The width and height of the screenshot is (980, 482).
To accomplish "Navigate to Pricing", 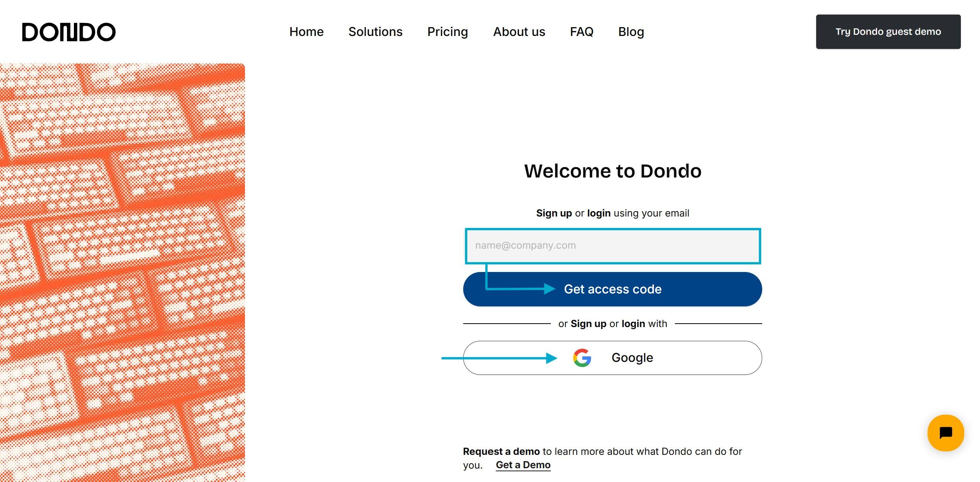I will (x=448, y=32).
